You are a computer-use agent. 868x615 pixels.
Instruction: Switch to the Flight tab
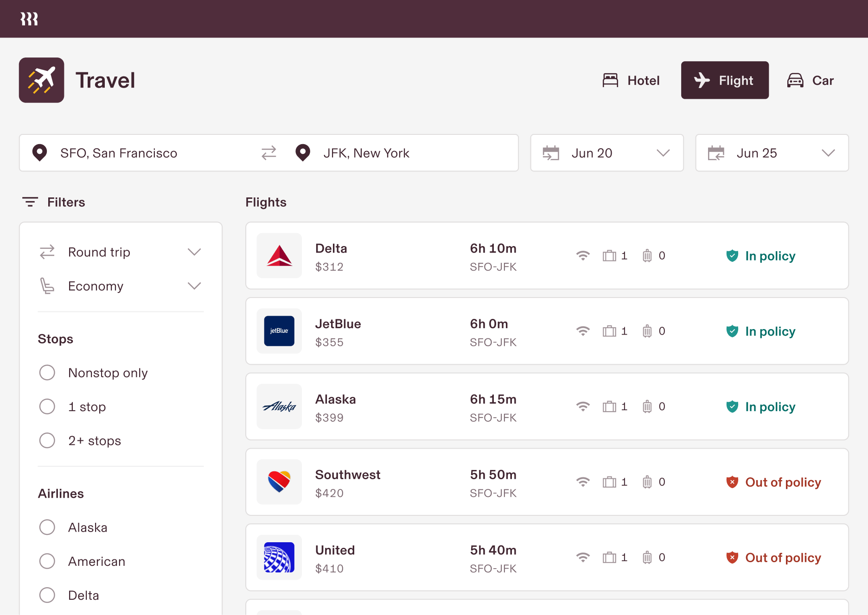pyautogui.click(x=725, y=80)
